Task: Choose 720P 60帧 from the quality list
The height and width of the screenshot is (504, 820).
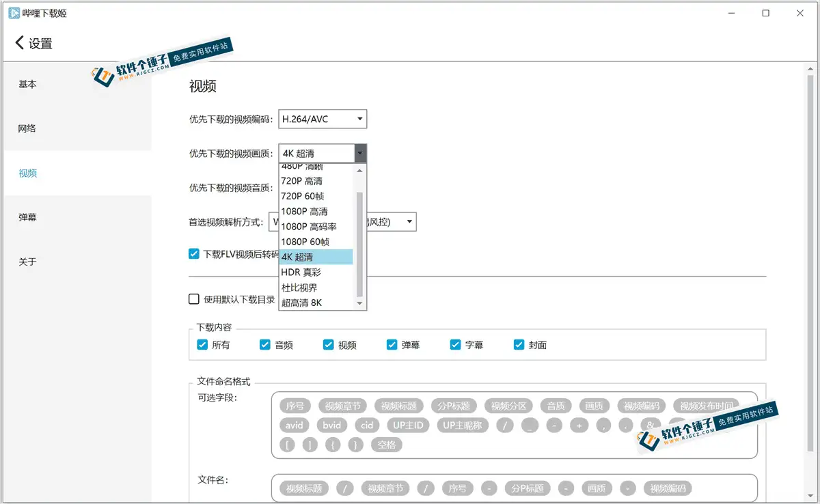Action: pos(316,196)
